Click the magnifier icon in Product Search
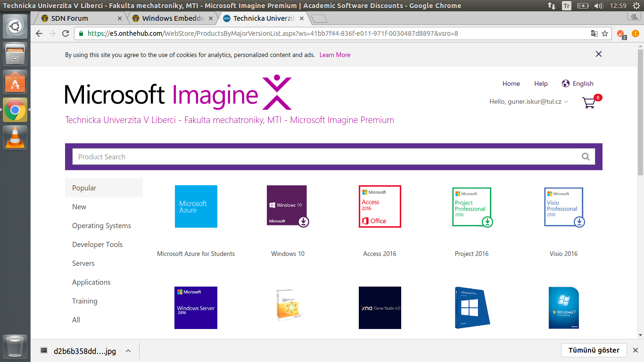The height and width of the screenshot is (362, 644). coord(586,157)
